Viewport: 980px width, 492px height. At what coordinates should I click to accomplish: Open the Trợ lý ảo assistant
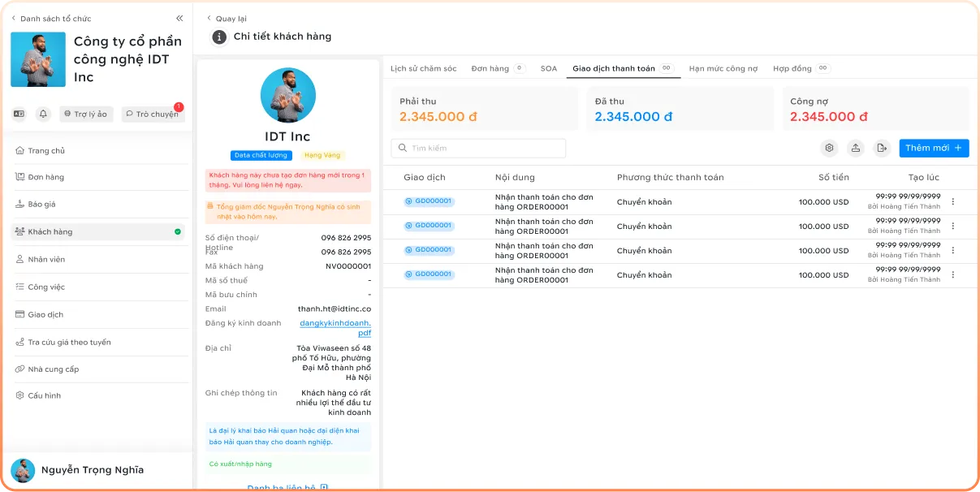86,114
